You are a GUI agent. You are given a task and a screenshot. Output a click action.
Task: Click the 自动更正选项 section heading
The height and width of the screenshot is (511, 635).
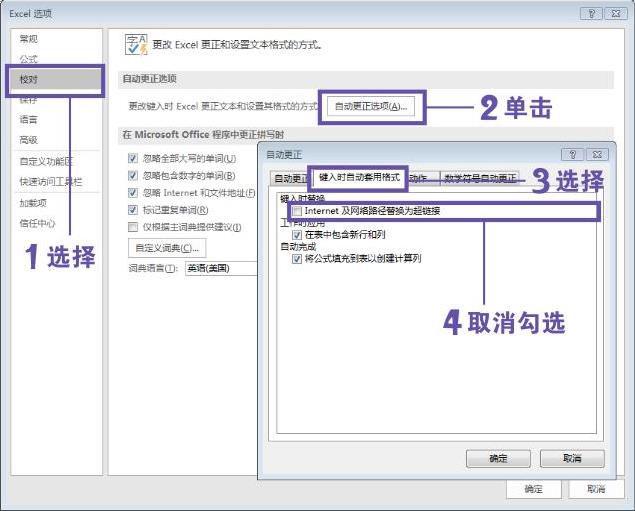[149, 79]
